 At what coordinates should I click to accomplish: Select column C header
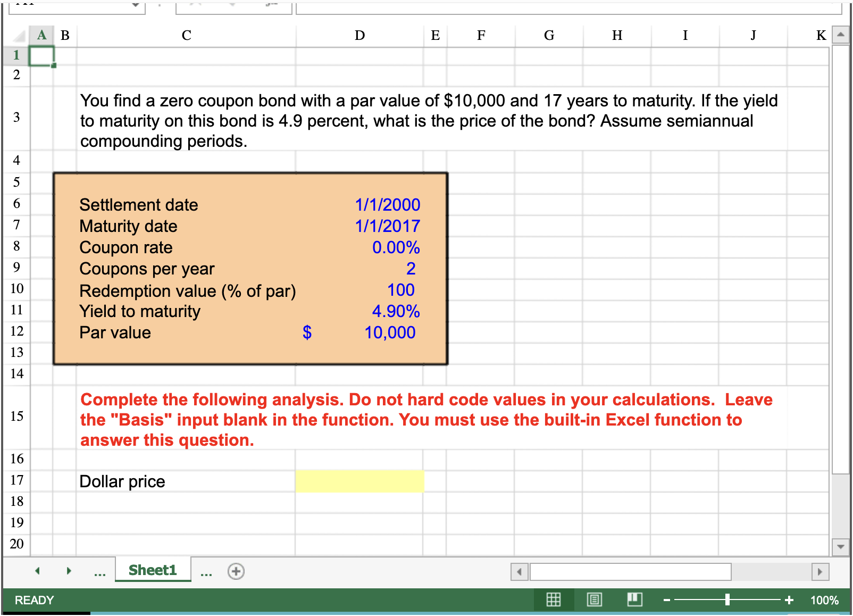click(186, 36)
